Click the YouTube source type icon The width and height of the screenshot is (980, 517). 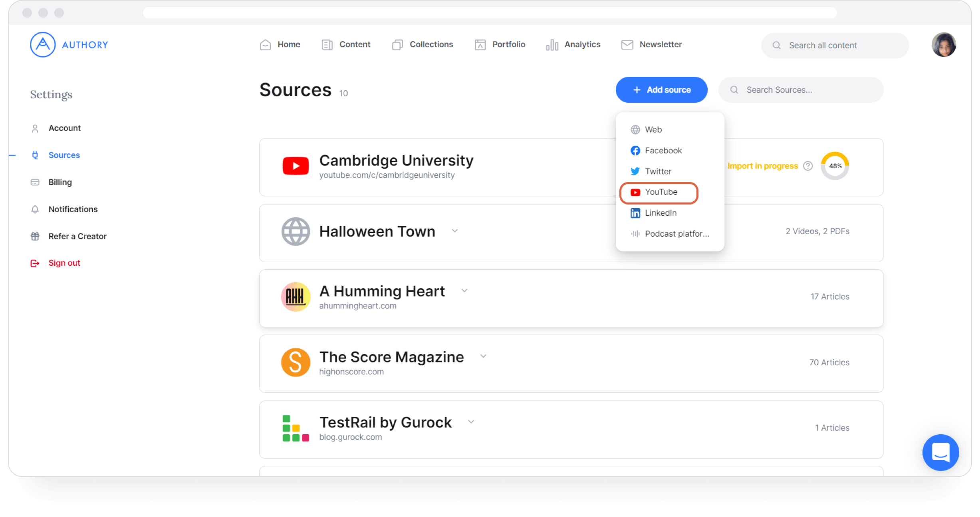point(635,192)
